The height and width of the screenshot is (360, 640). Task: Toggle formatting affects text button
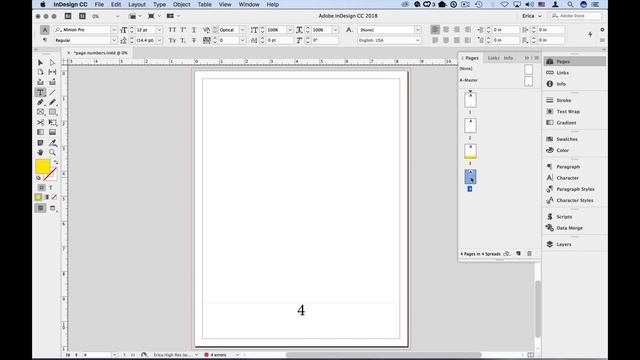tap(51, 188)
